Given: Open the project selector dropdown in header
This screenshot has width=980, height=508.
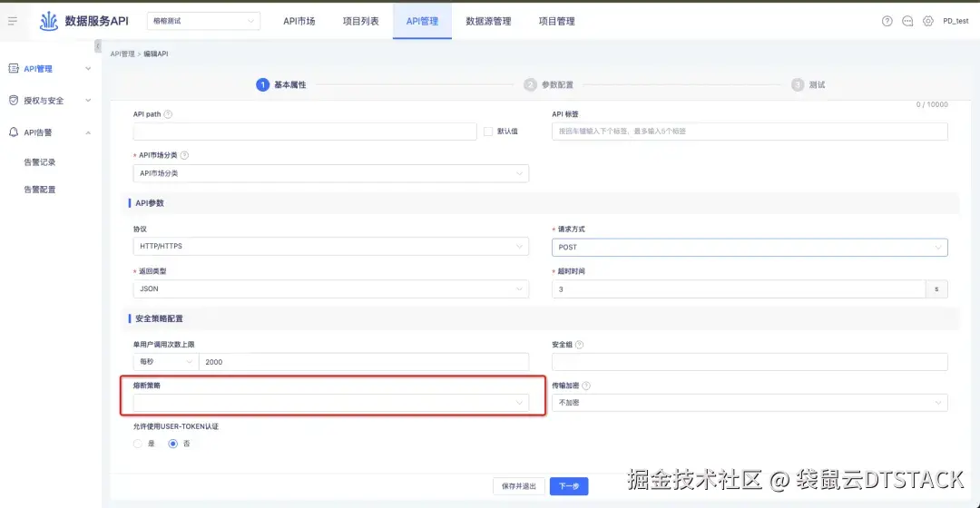Looking at the screenshot, I should pos(204,21).
